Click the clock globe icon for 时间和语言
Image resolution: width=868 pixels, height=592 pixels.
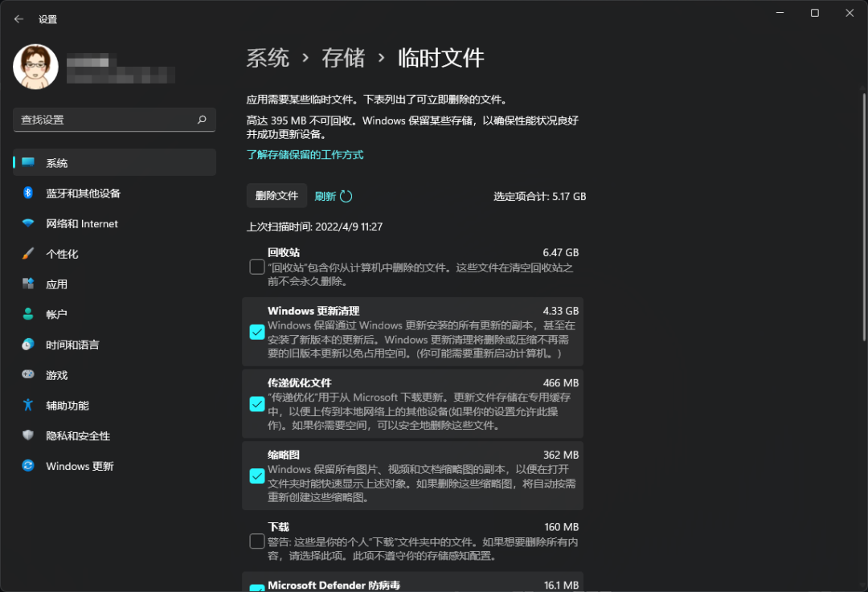click(28, 344)
